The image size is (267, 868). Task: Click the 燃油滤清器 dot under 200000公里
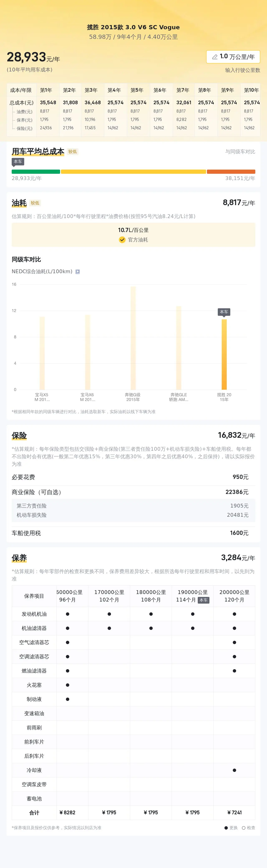[x=234, y=671]
